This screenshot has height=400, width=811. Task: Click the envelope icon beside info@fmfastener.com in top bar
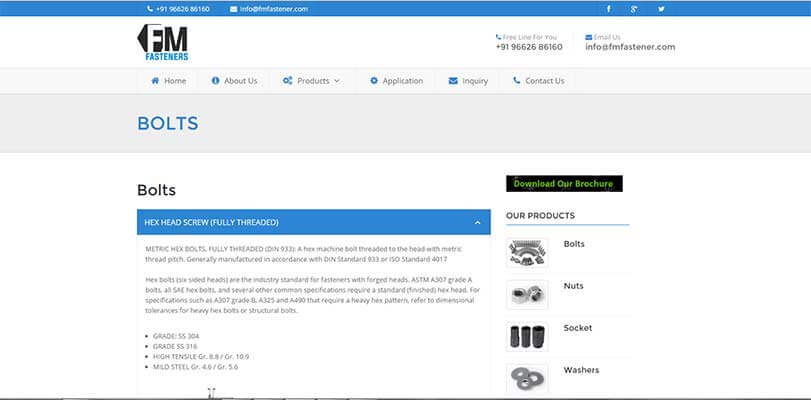233,9
